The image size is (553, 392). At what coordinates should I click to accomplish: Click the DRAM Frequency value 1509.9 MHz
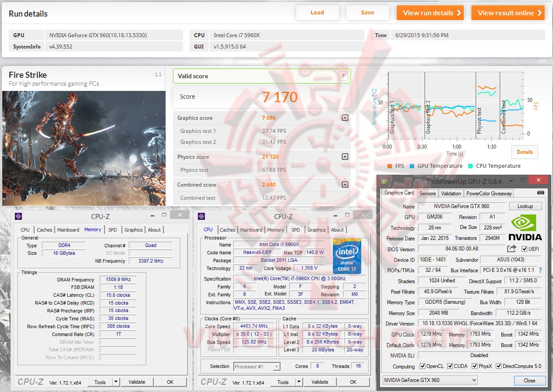tap(118, 280)
